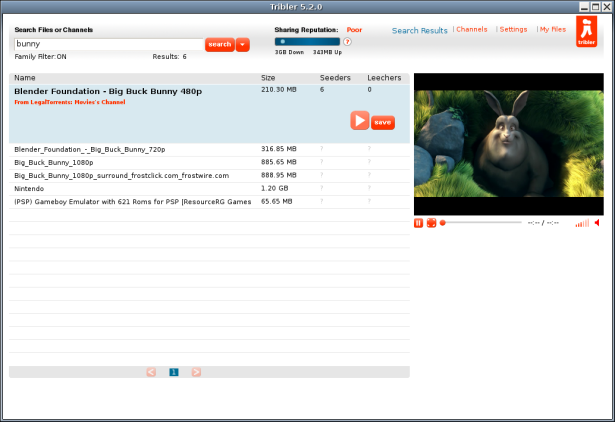
Task: Pause the video playback
Action: [418, 223]
